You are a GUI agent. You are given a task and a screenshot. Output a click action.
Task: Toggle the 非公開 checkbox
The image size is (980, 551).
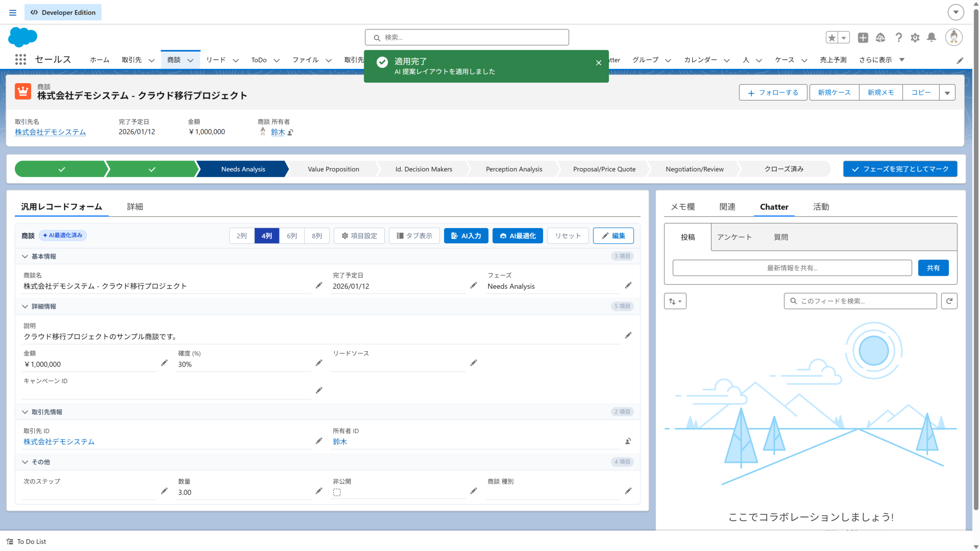[x=337, y=492]
